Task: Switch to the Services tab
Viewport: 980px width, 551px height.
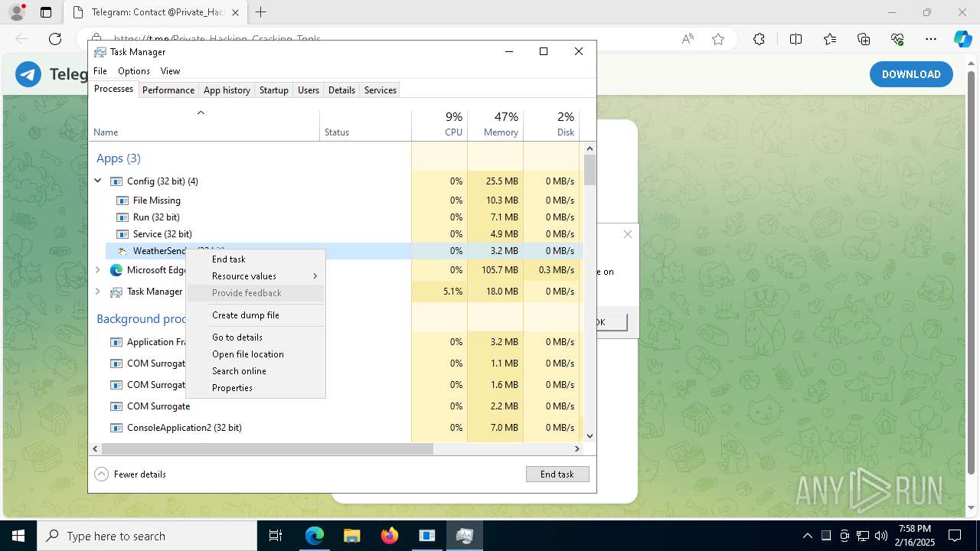Action: click(x=381, y=90)
